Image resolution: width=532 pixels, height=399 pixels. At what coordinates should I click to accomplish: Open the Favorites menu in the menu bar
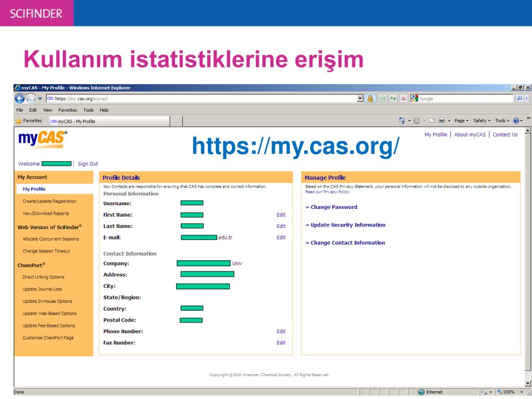(x=68, y=110)
